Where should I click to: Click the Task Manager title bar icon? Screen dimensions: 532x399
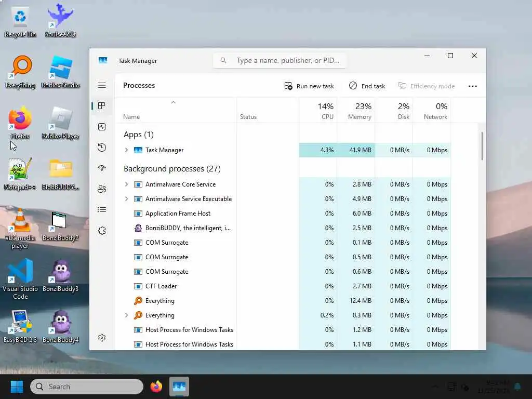point(103,60)
